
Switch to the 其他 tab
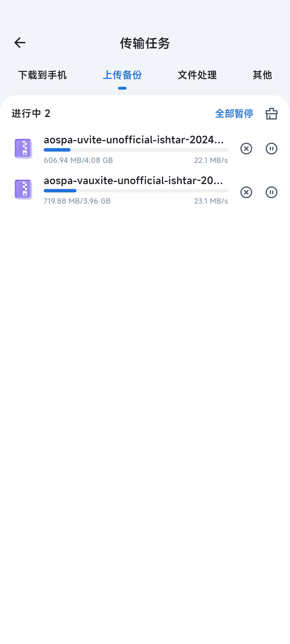262,75
